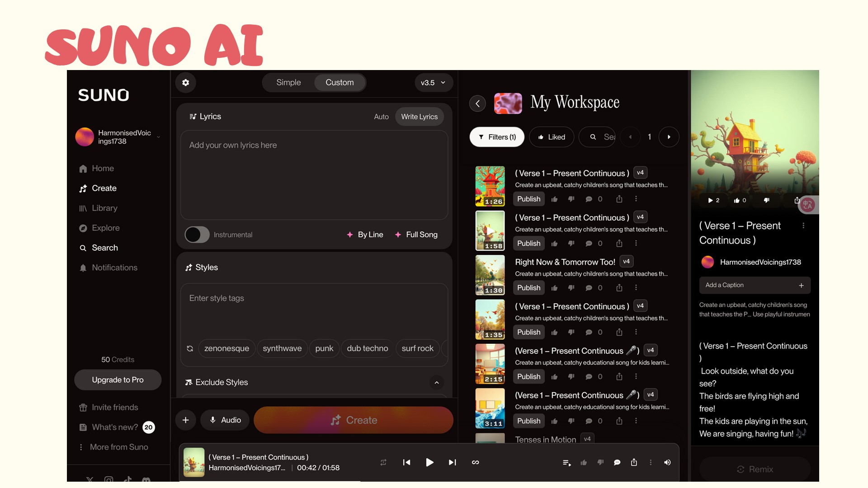Open comments from the player bar
The image size is (868, 488).
coord(617,462)
